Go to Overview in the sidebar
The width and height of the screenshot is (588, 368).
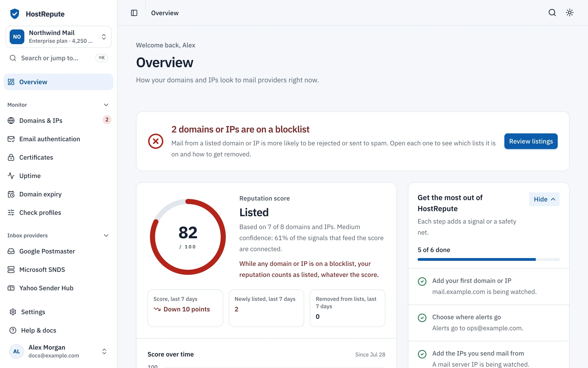tap(58, 82)
